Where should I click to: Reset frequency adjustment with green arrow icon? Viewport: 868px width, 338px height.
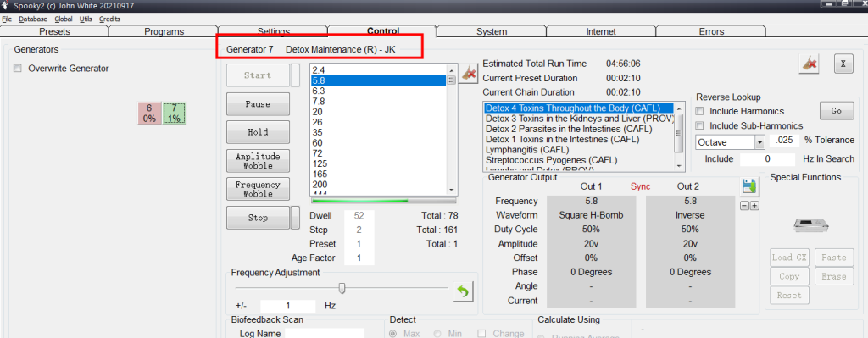pos(463,291)
